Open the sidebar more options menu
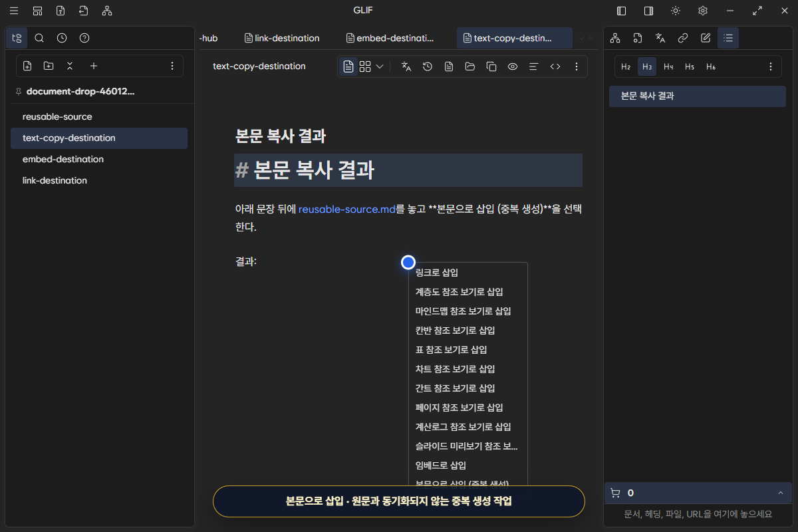Image resolution: width=798 pixels, height=532 pixels. coord(172,66)
